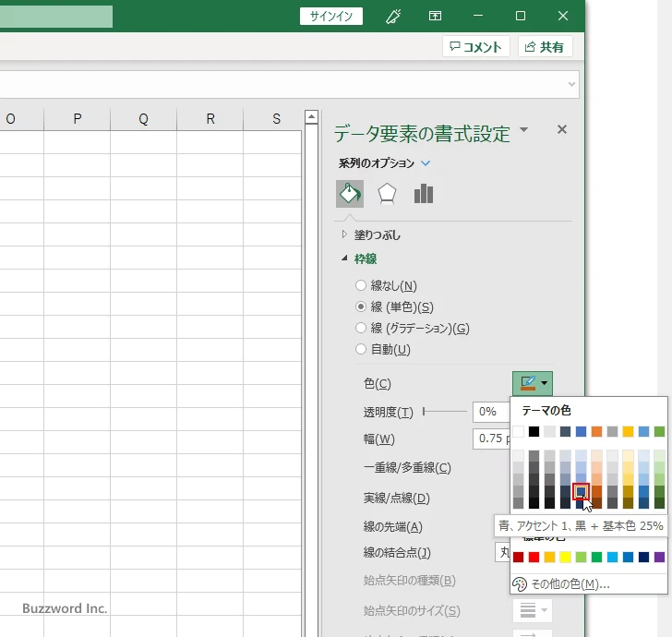Pick the gray theme color in top row

point(612,431)
